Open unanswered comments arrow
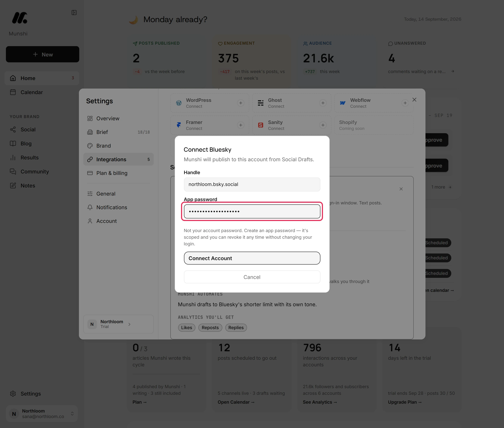Image resolution: width=504 pixels, height=428 pixels. [453, 71]
